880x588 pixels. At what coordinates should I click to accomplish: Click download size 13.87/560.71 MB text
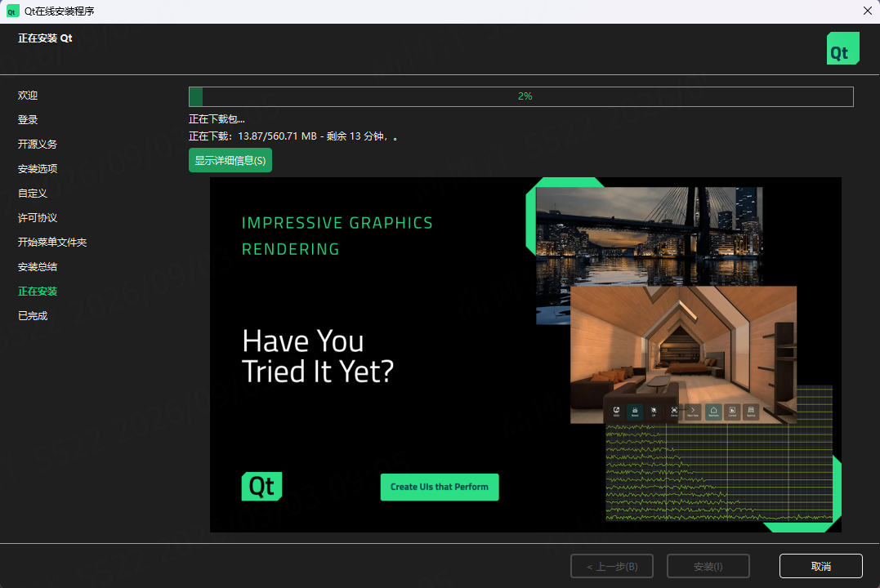(277, 136)
